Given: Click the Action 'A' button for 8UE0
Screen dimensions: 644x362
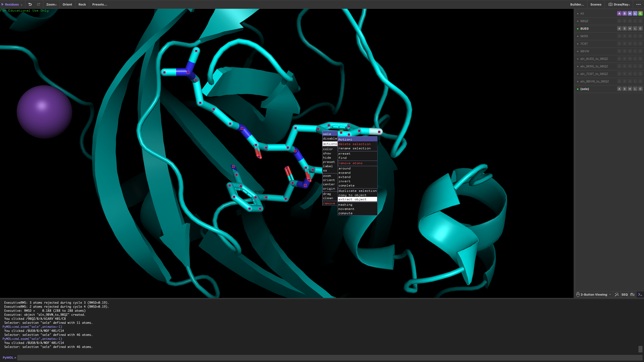Looking at the screenshot, I should (619, 29).
